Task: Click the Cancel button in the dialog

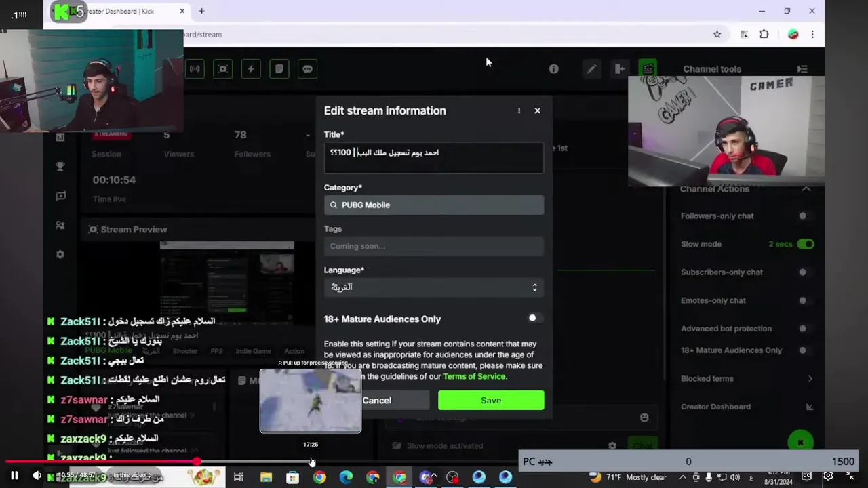Action: click(377, 400)
